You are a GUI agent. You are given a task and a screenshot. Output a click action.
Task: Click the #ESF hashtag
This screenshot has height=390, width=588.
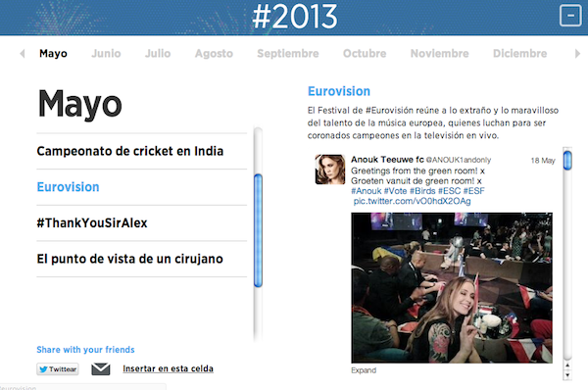pos(474,191)
